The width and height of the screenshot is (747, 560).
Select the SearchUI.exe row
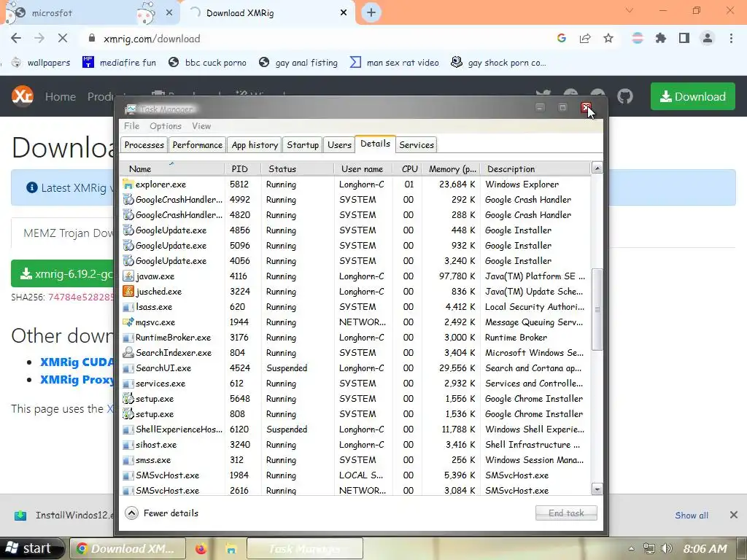tap(355, 368)
